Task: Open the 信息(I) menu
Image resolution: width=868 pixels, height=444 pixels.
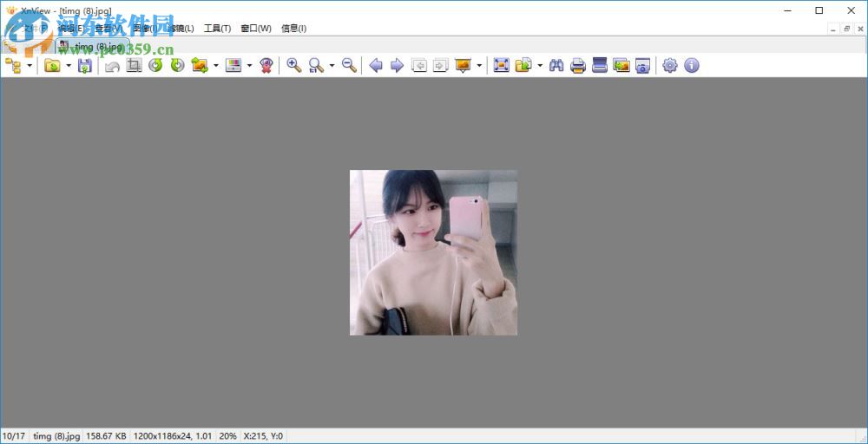Action: coord(294,29)
